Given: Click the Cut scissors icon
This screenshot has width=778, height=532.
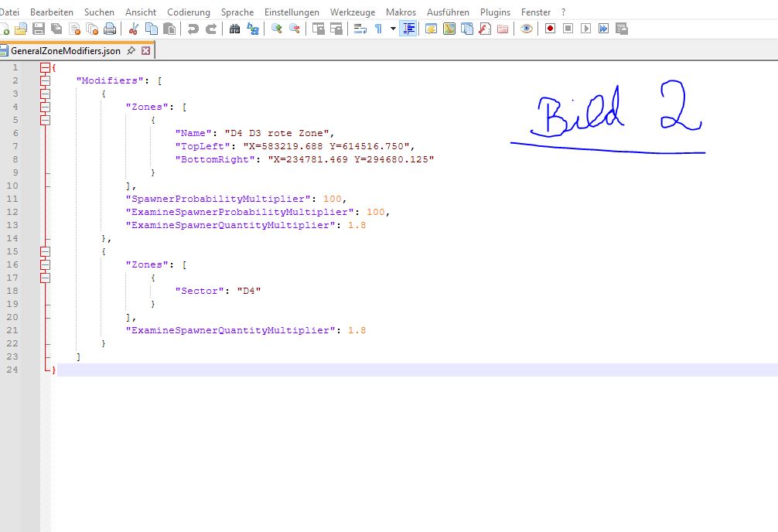Looking at the screenshot, I should tap(134, 29).
